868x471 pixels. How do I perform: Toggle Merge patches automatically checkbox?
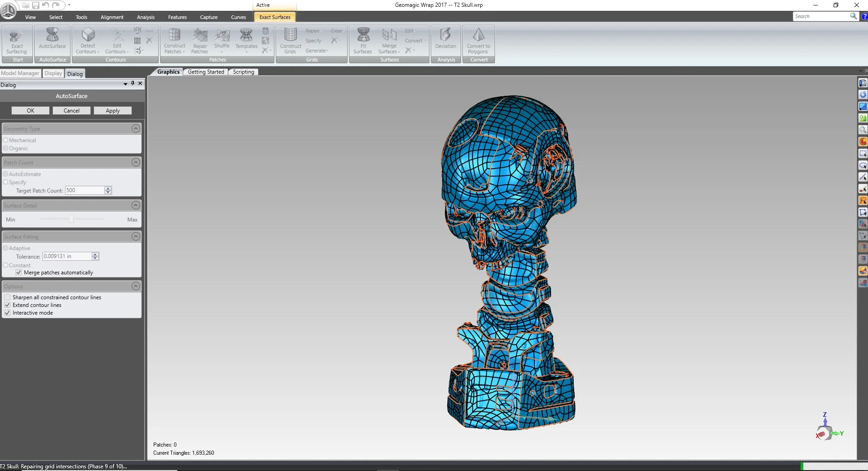[x=19, y=273]
